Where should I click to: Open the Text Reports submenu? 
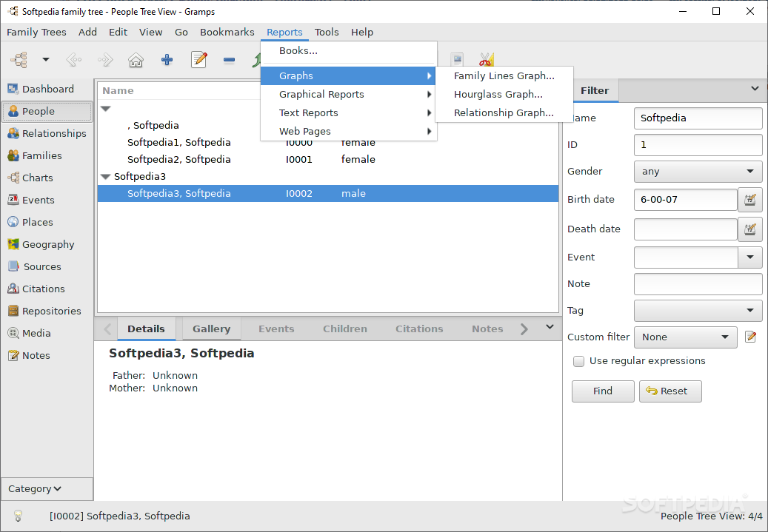pos(349,113)
